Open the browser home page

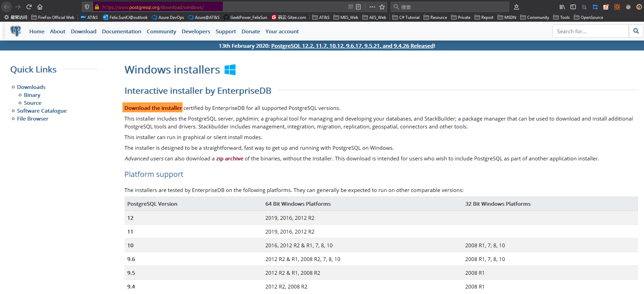click(40, 7)
